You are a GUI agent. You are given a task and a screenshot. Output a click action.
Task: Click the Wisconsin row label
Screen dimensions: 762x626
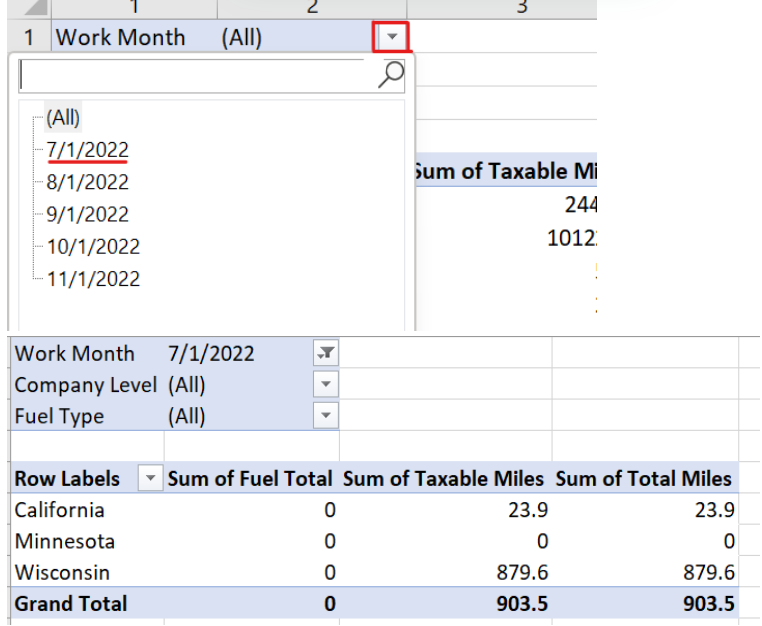tap(62, 573)
